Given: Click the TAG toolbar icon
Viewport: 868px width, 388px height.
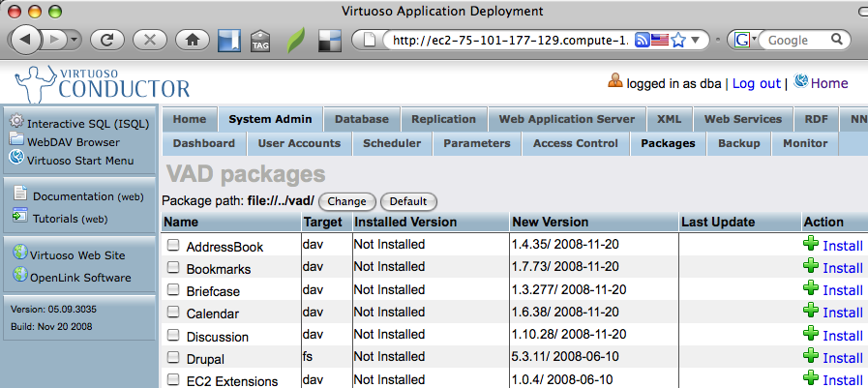Looking at the screenshot, I should [x=260, y=41].
